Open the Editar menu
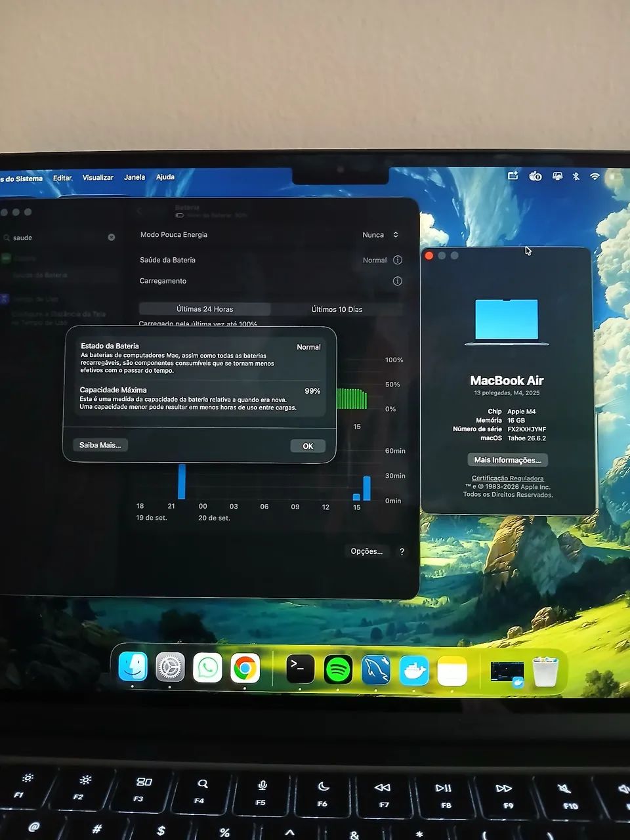 click(62, 178)
